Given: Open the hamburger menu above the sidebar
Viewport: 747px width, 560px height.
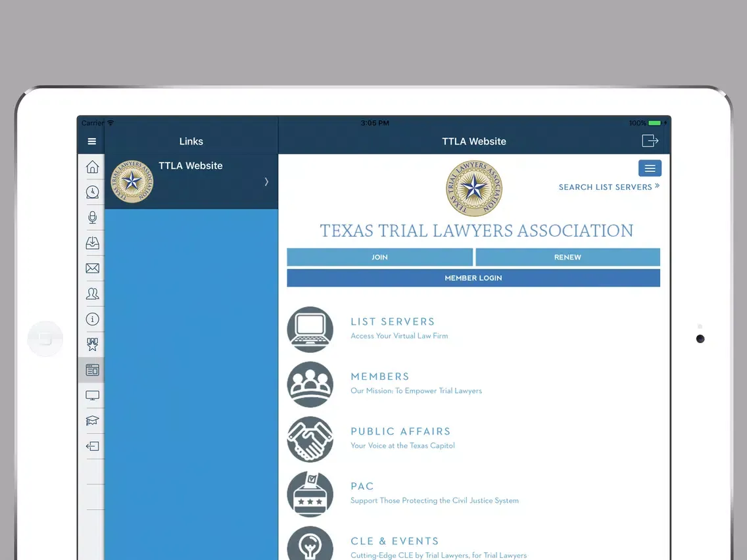Looking at the screenshot, I should coord(92,141).
